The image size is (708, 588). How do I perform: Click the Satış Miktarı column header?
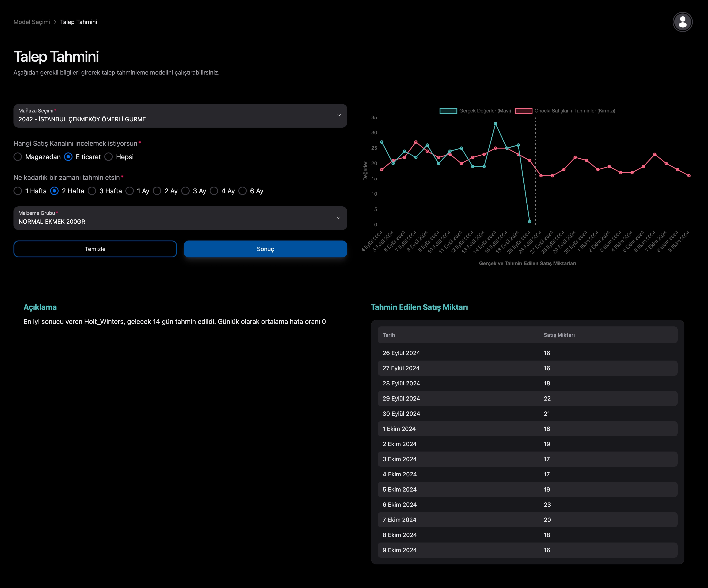[559, 335]
